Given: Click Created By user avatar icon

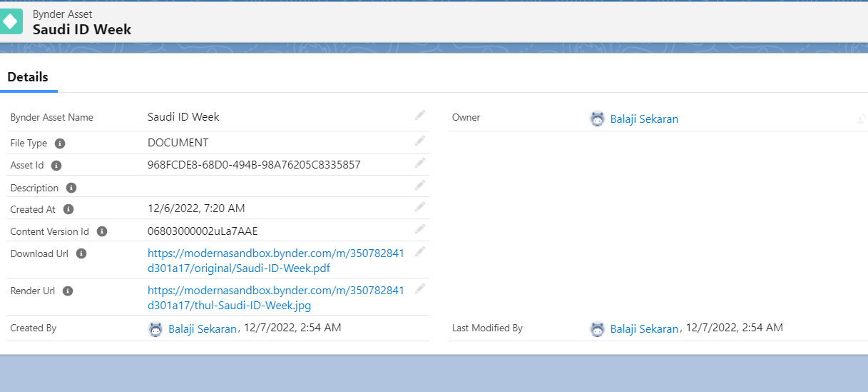Looking at the screenshot, I should pyautogui.click(x=155, y=329).
